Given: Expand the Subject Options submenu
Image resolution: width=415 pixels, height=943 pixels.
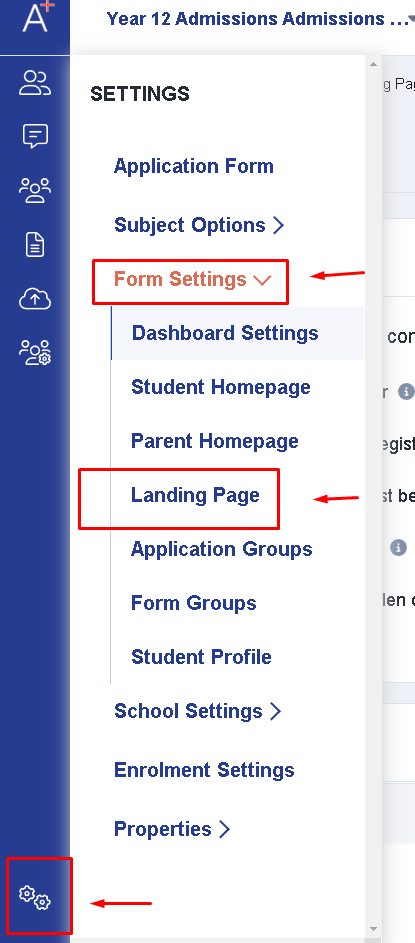Looking at the screenshot, I should (199, 226).
